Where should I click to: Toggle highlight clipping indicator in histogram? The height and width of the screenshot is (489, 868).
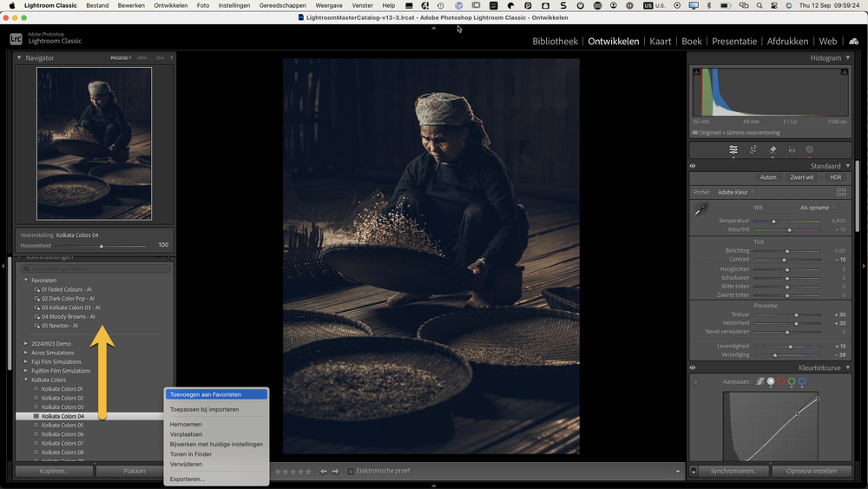coord(845,72)
